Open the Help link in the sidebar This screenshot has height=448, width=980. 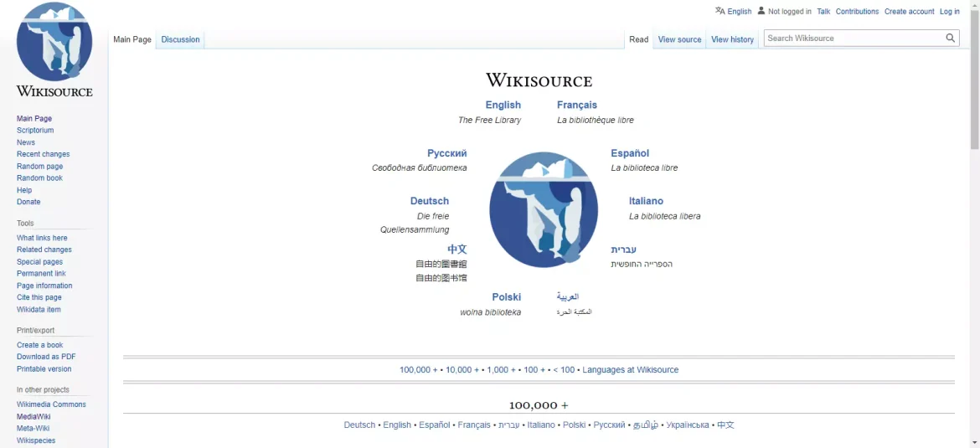tap(24, 190)
